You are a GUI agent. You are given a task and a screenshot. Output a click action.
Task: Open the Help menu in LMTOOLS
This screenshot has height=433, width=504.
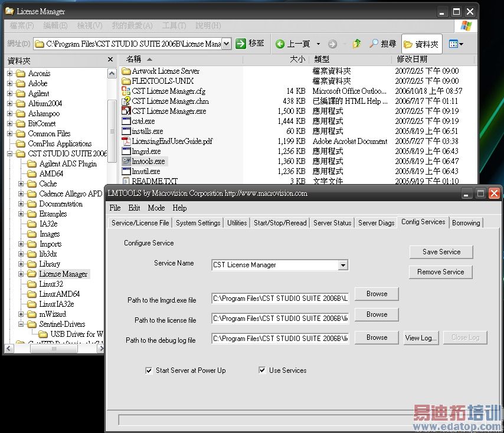click(x=179, y=208)
